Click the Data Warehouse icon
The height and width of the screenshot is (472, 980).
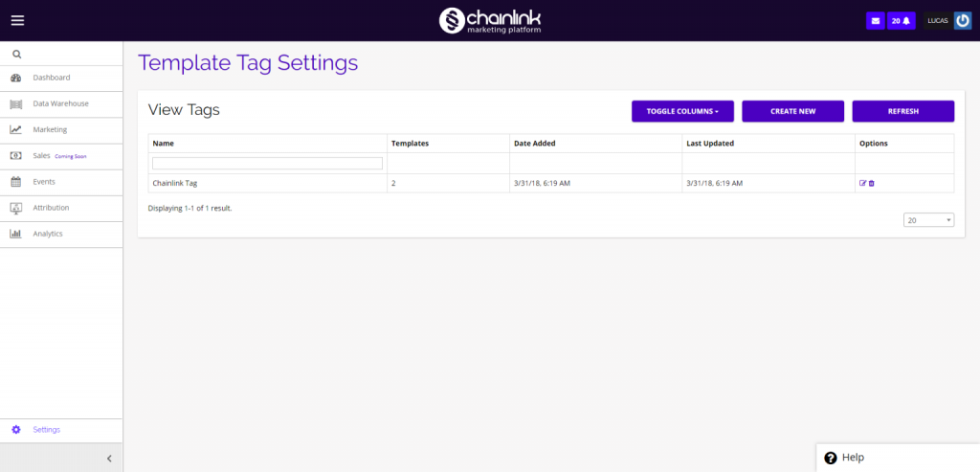pyautogui.click(x=16, y=103)
